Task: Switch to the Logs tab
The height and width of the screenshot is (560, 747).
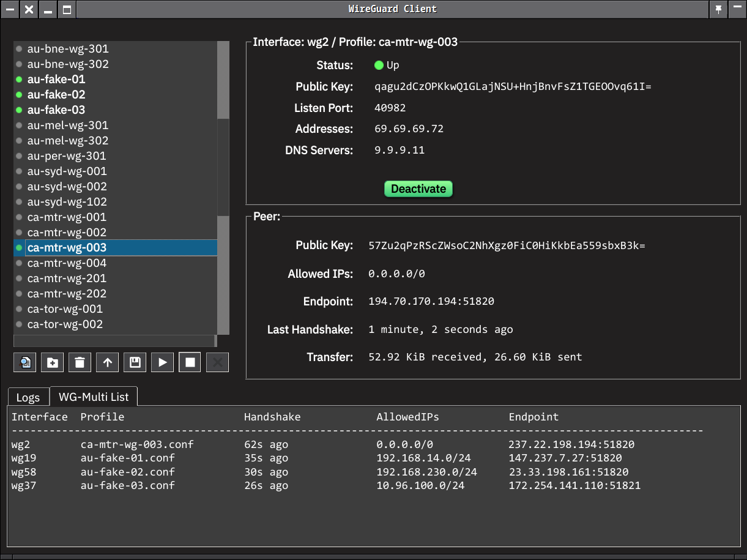Action: coord(28,397)
